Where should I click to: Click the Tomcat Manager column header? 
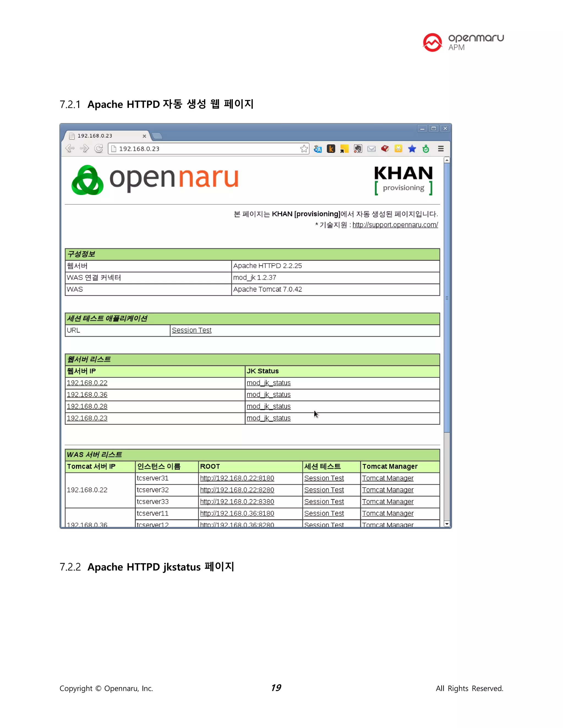coord(400,466)
